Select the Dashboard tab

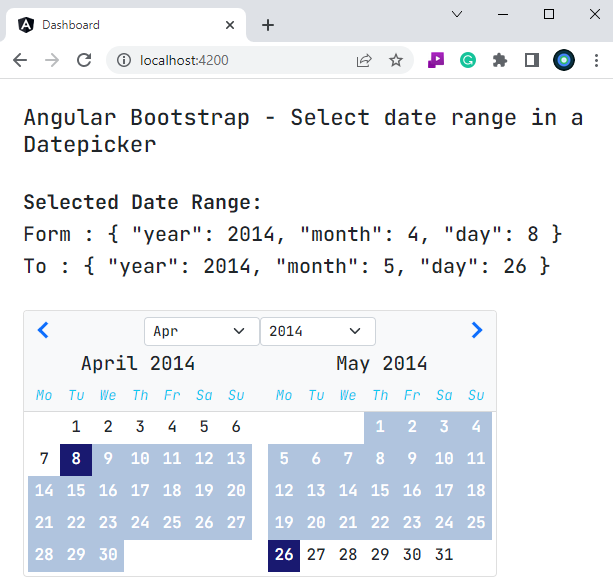pyautogui.click(x=125, y=25)
